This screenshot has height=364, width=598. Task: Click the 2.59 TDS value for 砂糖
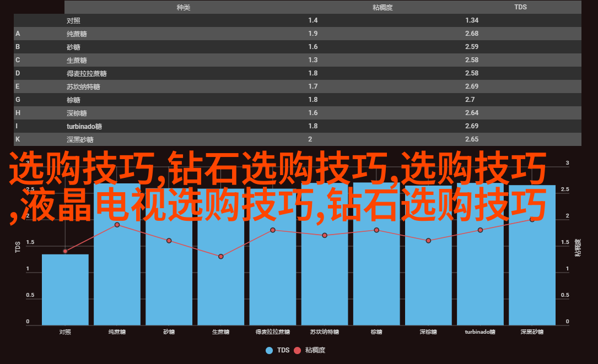coord(472,47)
